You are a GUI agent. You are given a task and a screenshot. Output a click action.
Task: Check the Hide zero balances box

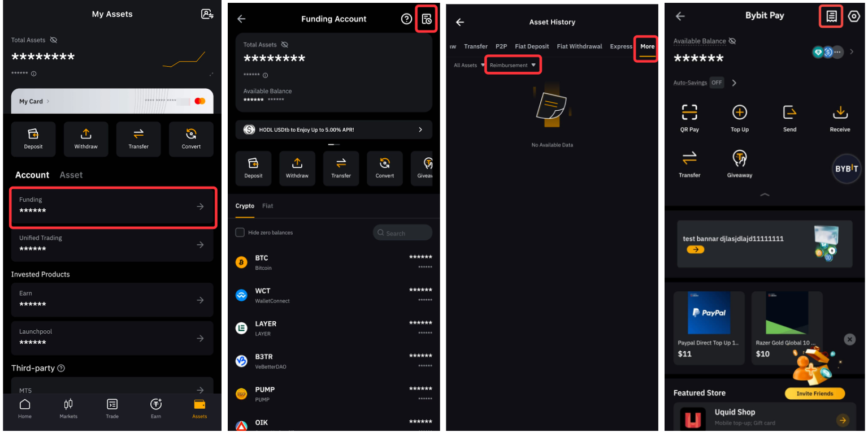tap(240, 232)
